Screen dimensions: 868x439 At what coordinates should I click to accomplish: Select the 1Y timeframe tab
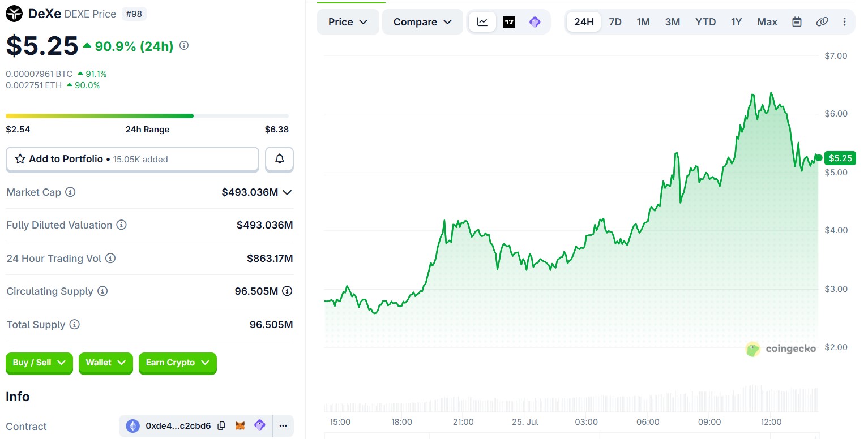point(736,22)
